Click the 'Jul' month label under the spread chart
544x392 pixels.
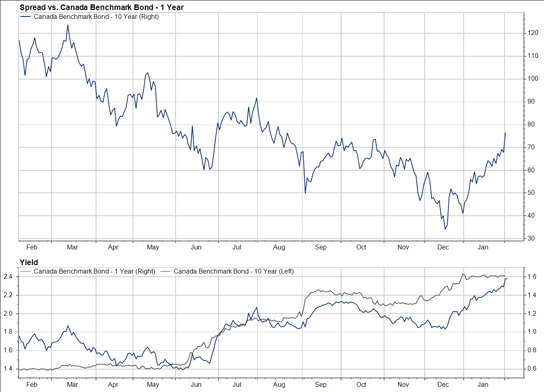(237, 247)
